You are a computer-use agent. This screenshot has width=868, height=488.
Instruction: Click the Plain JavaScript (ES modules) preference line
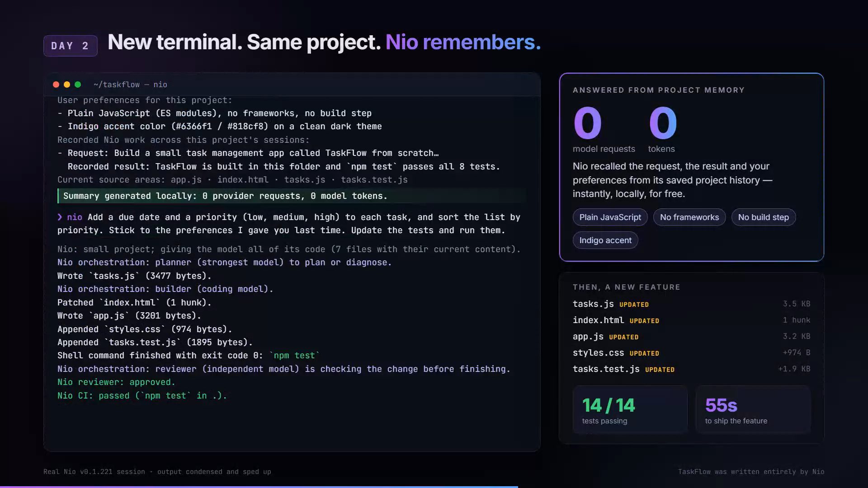click(215, 113)
